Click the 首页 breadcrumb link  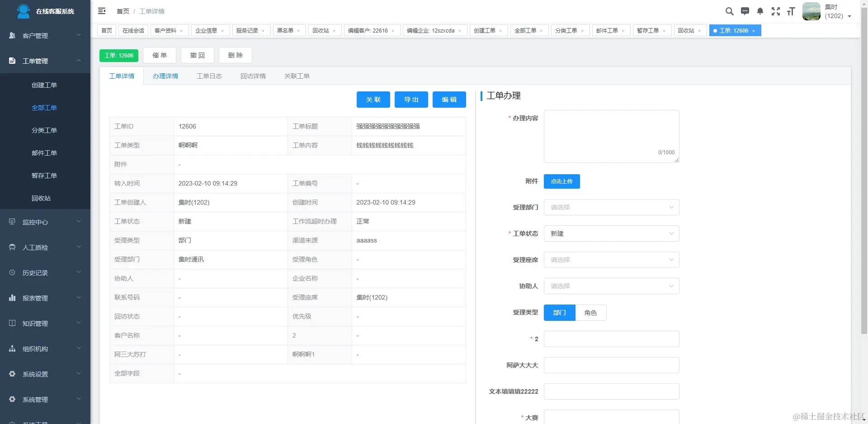[x=123, y=11]
